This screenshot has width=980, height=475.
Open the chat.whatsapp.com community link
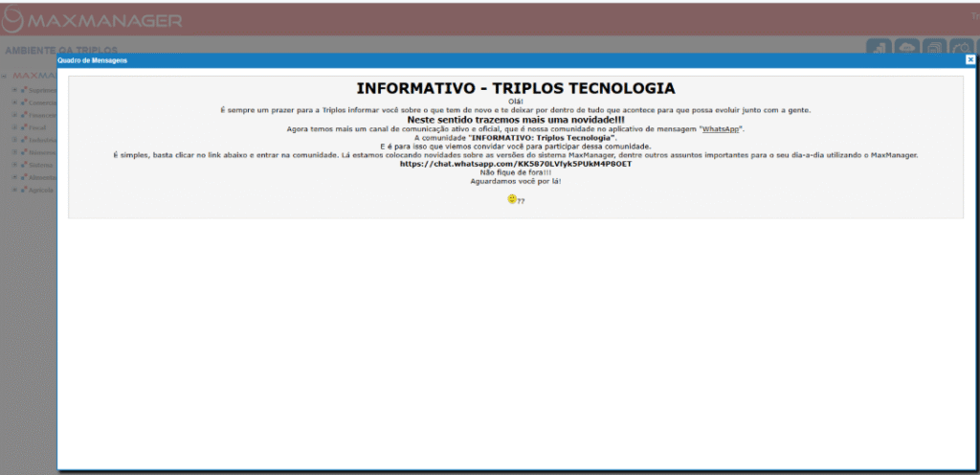(x=516, y=164)
